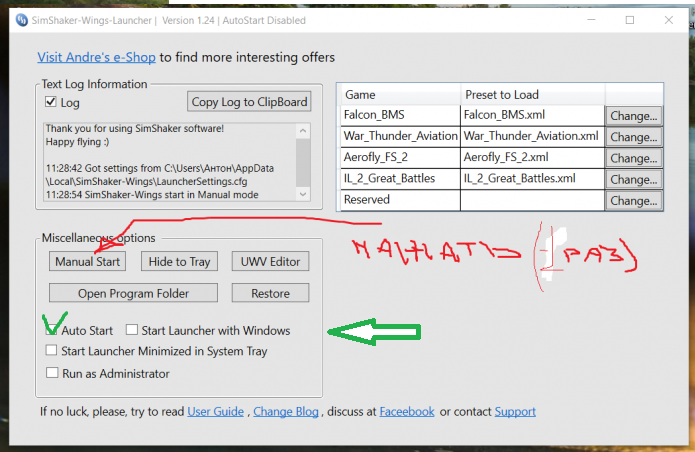
Task: Open the User Guide link
Action: click(215, 412)
